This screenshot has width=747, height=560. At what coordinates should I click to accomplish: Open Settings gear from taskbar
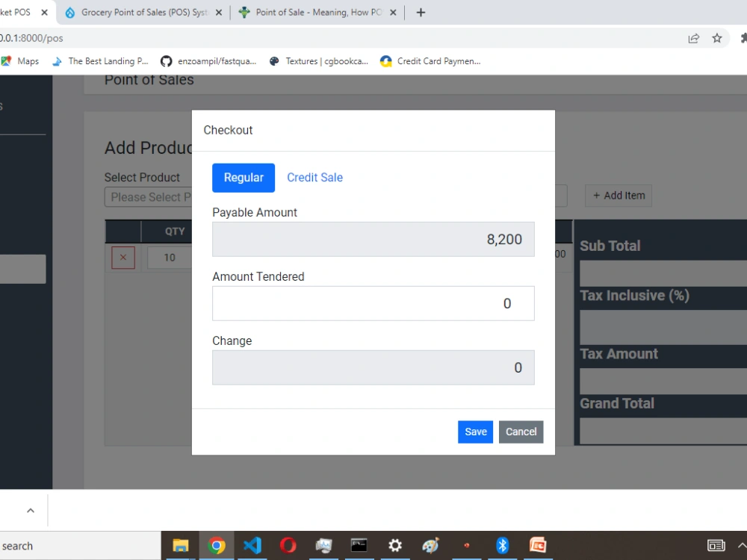395,546
